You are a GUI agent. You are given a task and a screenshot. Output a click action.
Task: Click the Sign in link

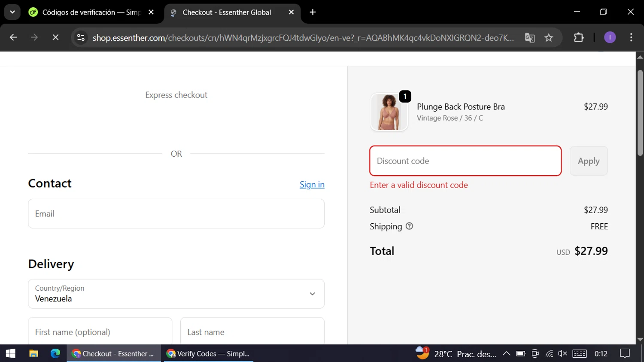point(312,184)
